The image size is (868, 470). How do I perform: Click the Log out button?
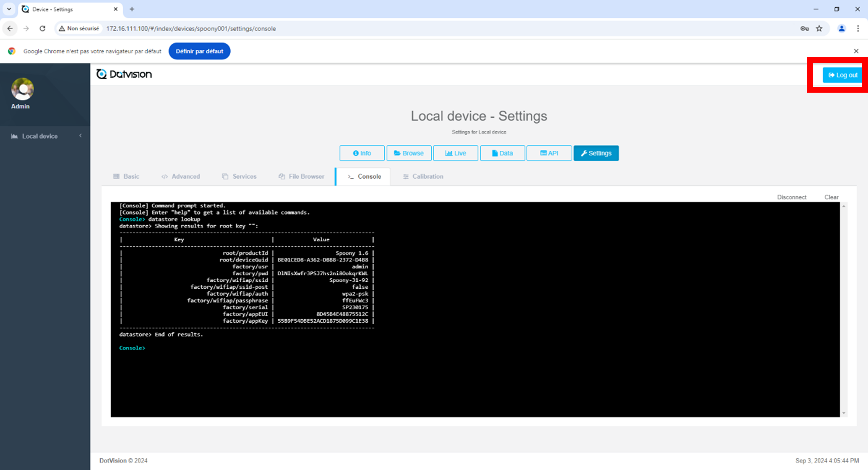point(843,75)
